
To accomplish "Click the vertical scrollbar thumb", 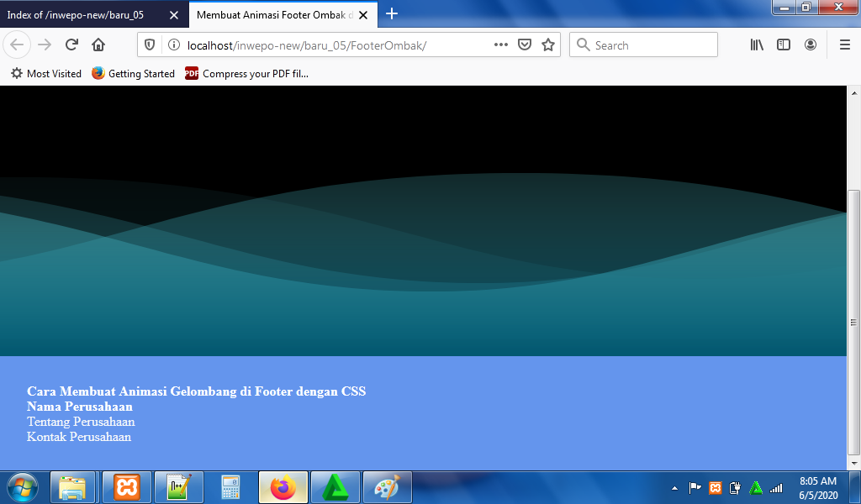I will pyautogui.click(x=854, y=323).
